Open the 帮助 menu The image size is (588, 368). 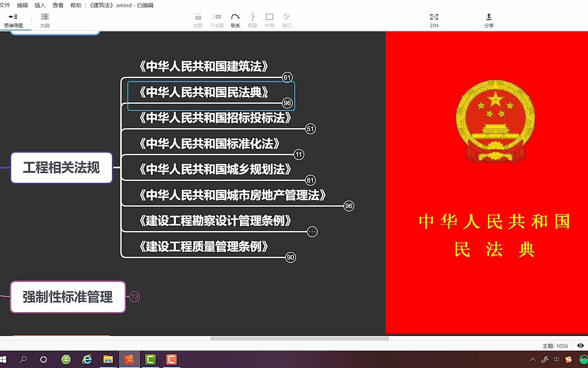click(76, 5)
